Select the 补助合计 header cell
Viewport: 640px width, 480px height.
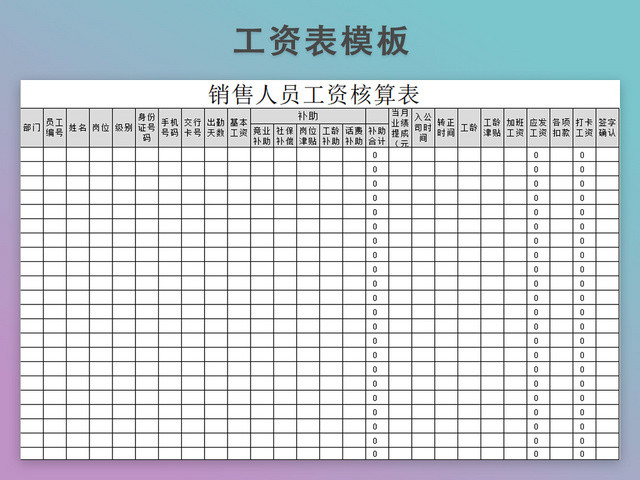(x=377, y=136)
